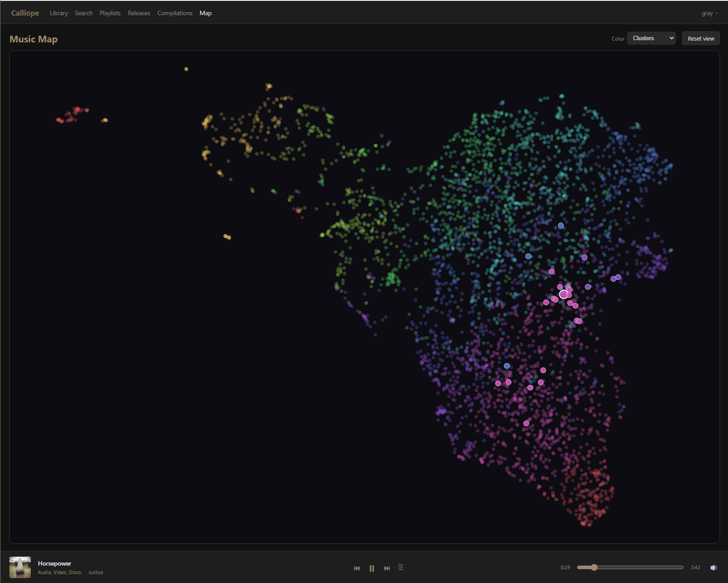Click the total duration 3:42
This screenshot has height=583, width=728.
tap(695, 567)
